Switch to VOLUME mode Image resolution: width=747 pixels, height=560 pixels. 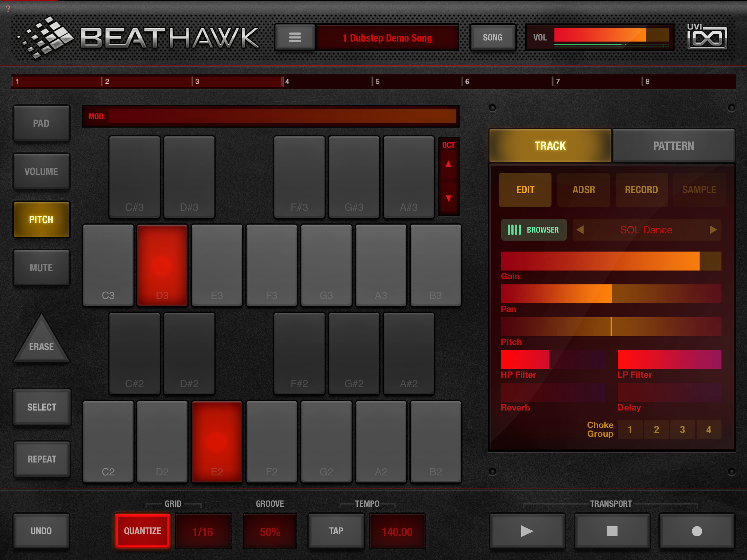(41, 171)
